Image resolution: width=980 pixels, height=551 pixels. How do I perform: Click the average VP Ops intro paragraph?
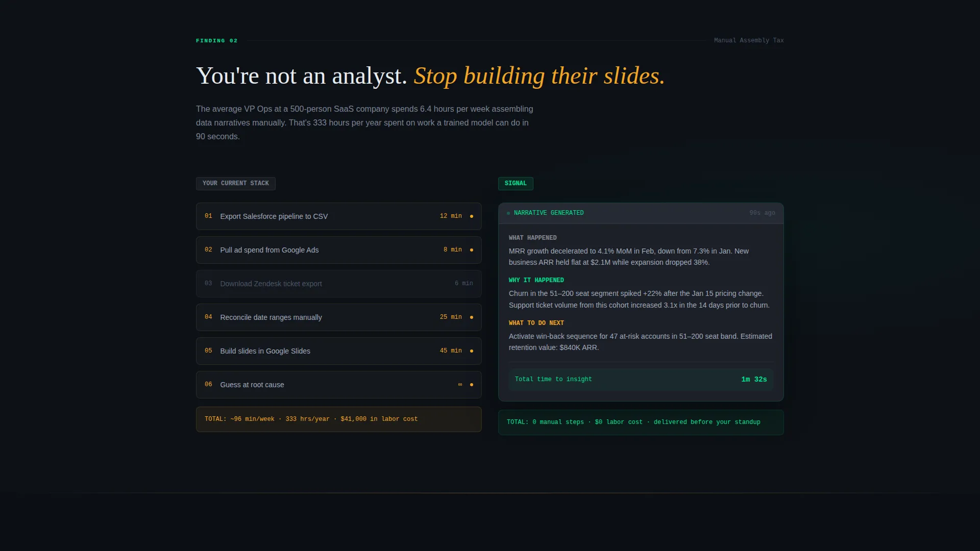pyautogui.click(x=364, y=123)
